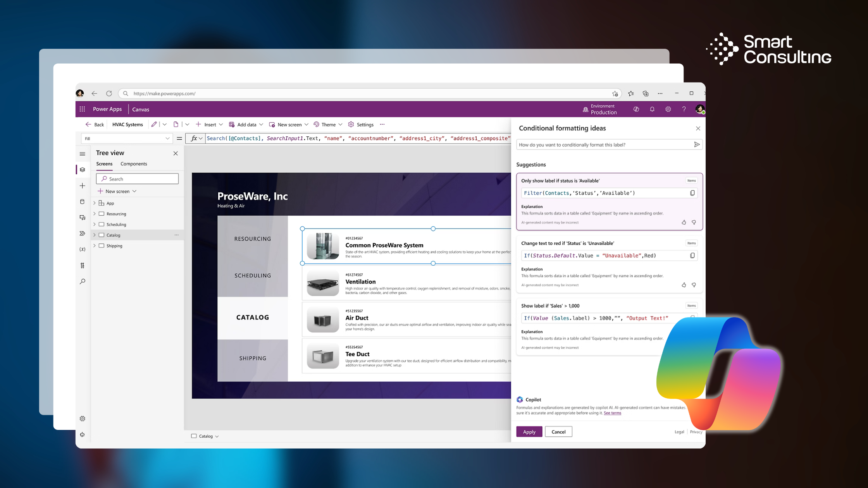Screen dimensions: 868x488
Task: Select the Catalog menu item in the app
Action: coord(253,317)
